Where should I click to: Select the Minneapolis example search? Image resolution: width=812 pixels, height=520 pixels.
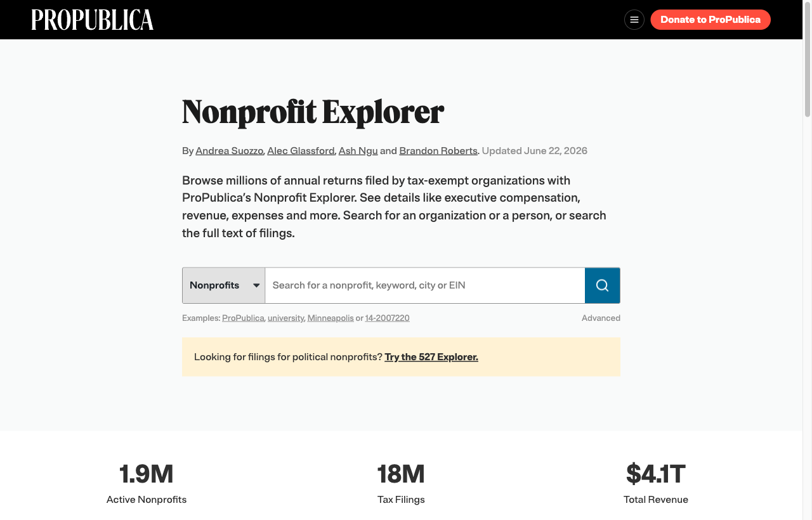point(331,318)
